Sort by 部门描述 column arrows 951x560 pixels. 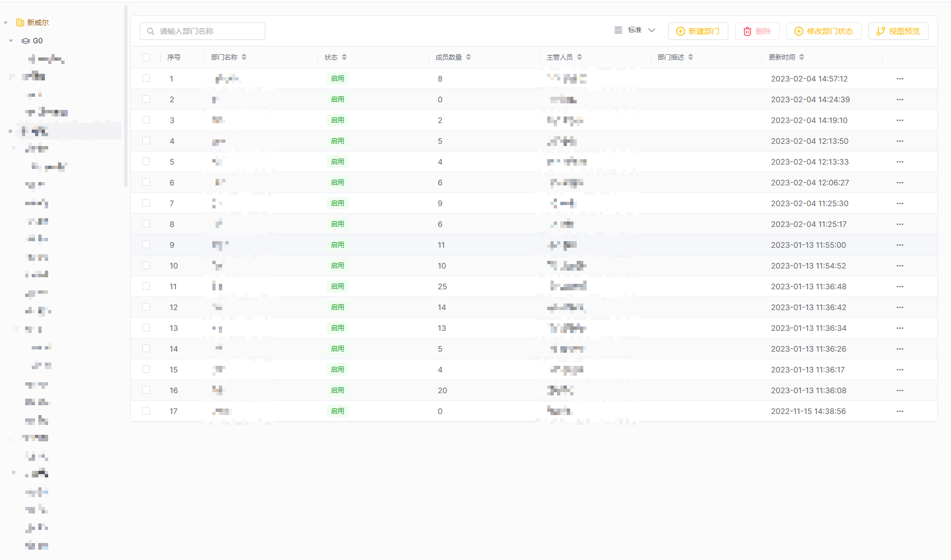(691, 57)
